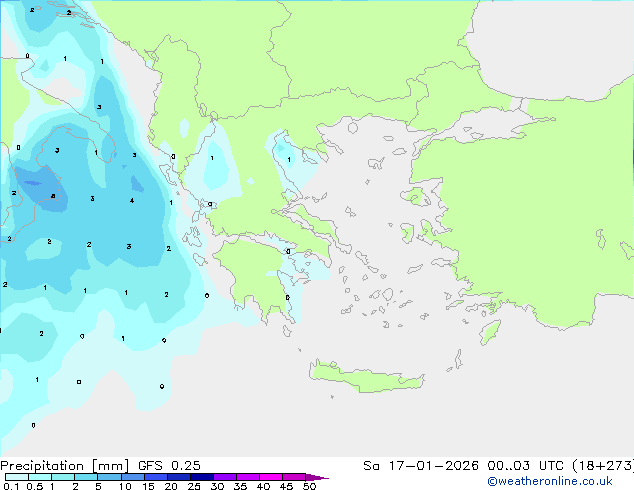Image resolution: width=634 pixels, height=490 pixels.
Task: Pick the magenta swatch between 40 and 45
Action: (x=271, y=477)
